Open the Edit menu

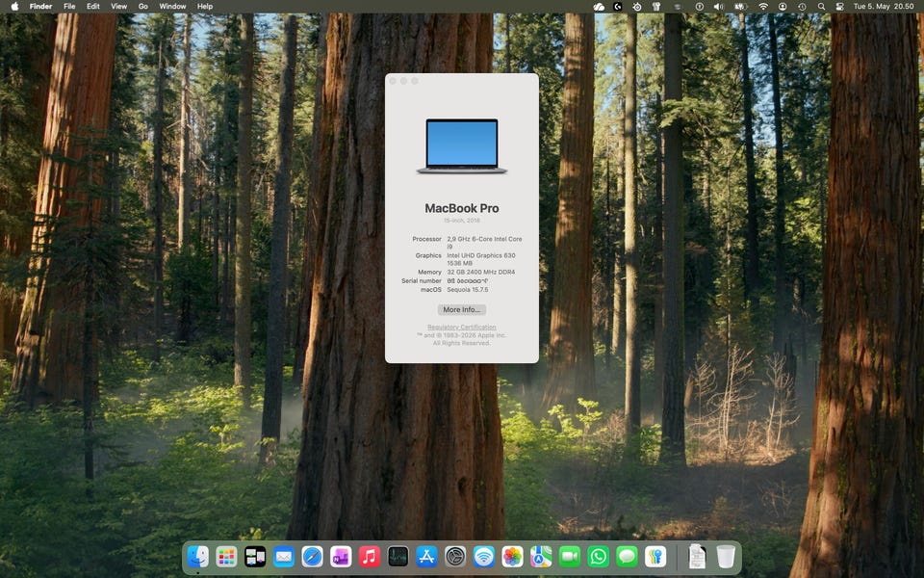pyautogui.click(x=93, y=7)
